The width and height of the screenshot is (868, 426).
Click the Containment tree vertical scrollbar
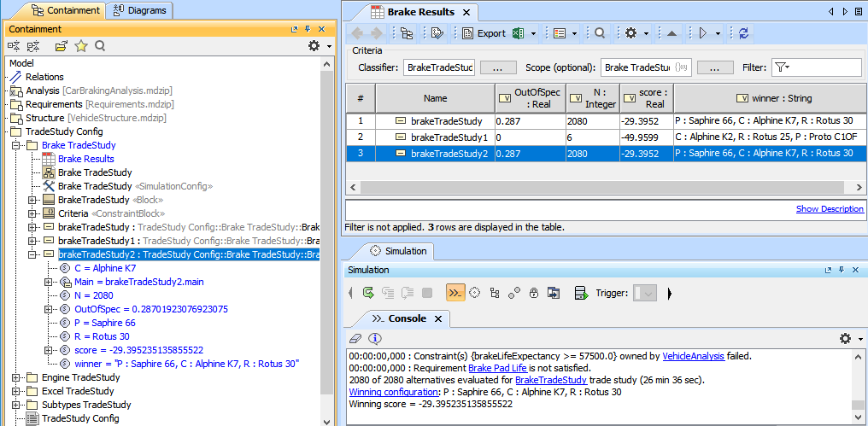click(x=326, y=231)
